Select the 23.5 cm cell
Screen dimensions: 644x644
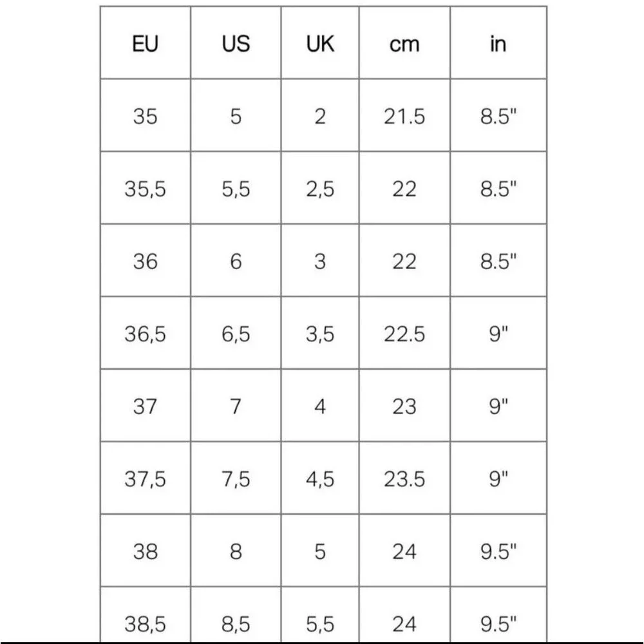coord(404,478)
